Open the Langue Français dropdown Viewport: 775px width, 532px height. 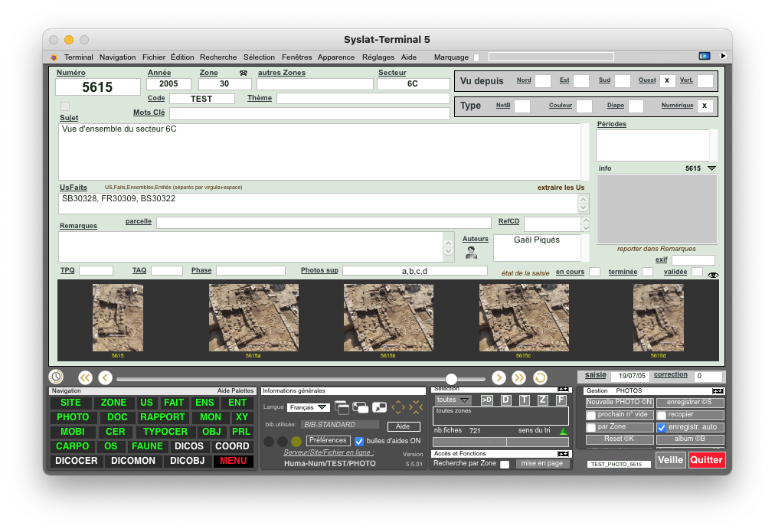(309, 407)
